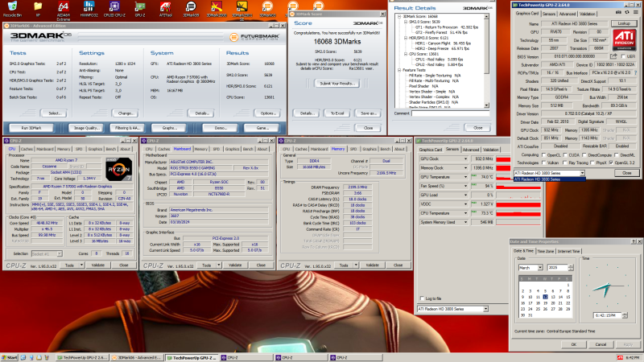
Task: Open Memory Clock sensor dropdown arrow
Action: tap(465, 168)
